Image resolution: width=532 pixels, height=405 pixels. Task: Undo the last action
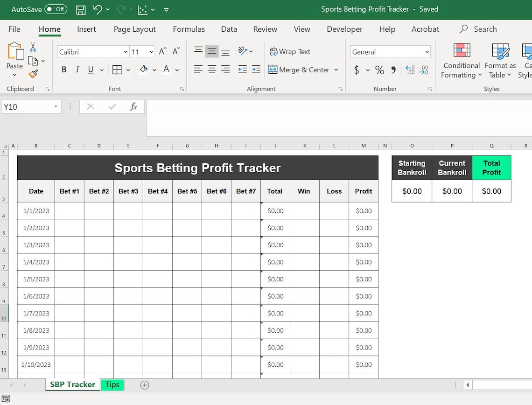(x=96, y=9)
